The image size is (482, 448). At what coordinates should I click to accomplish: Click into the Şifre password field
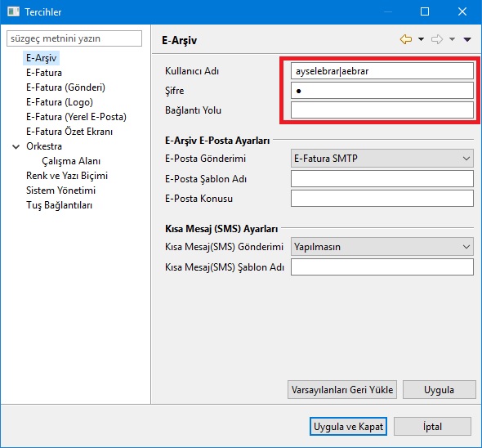click(382, 91)
